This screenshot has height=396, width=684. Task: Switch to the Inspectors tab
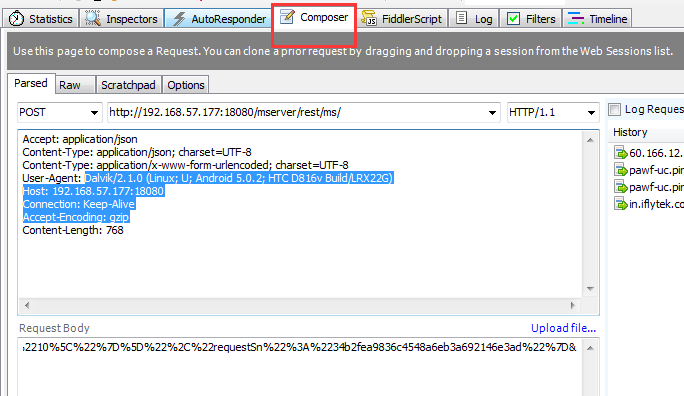click(x=122, y=19)
